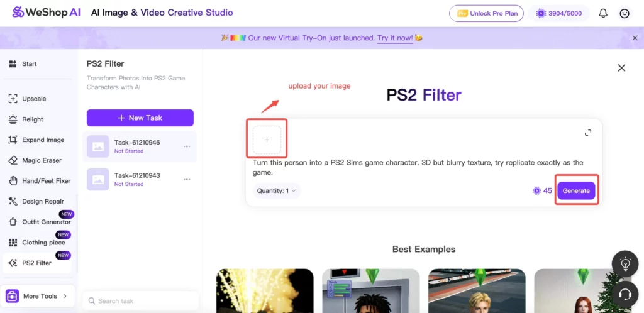The height and width of the screenshot is (313, 644).
Task: Click the Generate button
Action: (x=576, y=190)
